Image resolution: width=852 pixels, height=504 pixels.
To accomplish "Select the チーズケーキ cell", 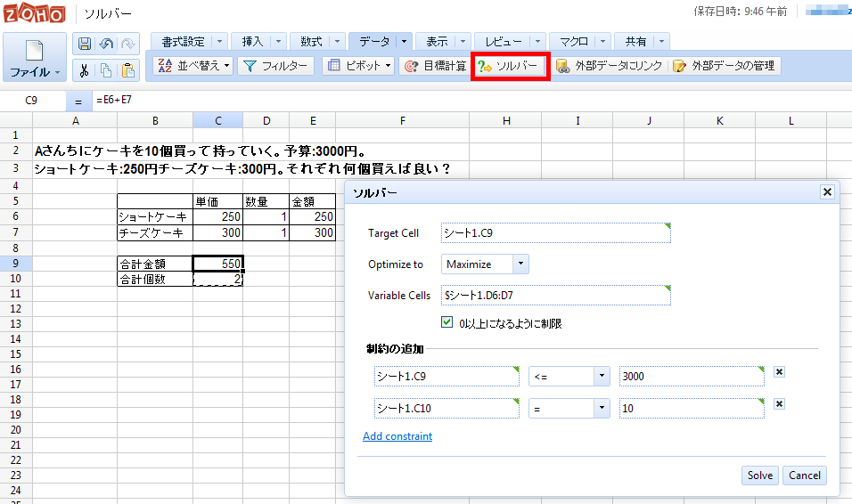I will (155, 232).
